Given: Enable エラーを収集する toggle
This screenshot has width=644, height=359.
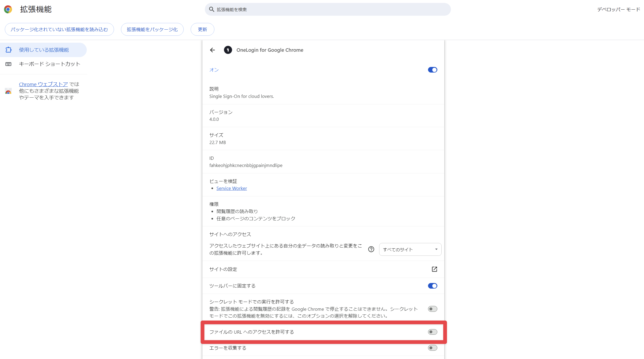Looking at the screenshot, I should 433,348.
